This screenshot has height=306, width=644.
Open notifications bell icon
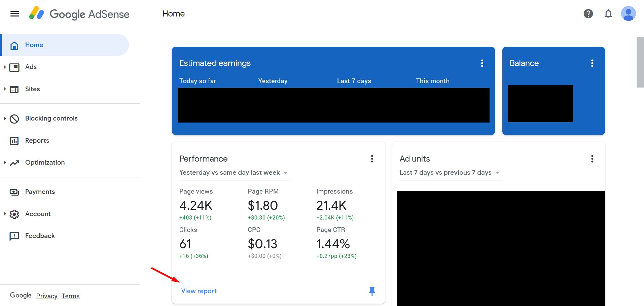pos(608,14)
